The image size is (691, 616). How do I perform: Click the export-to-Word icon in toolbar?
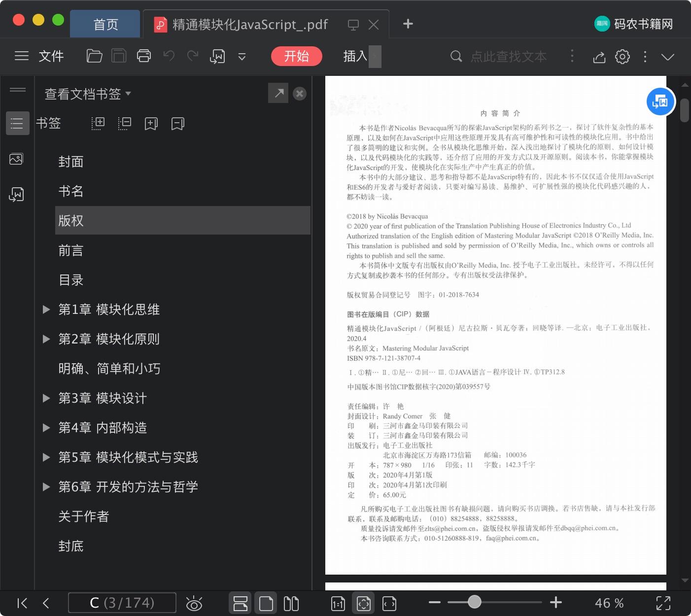[217, 57]
